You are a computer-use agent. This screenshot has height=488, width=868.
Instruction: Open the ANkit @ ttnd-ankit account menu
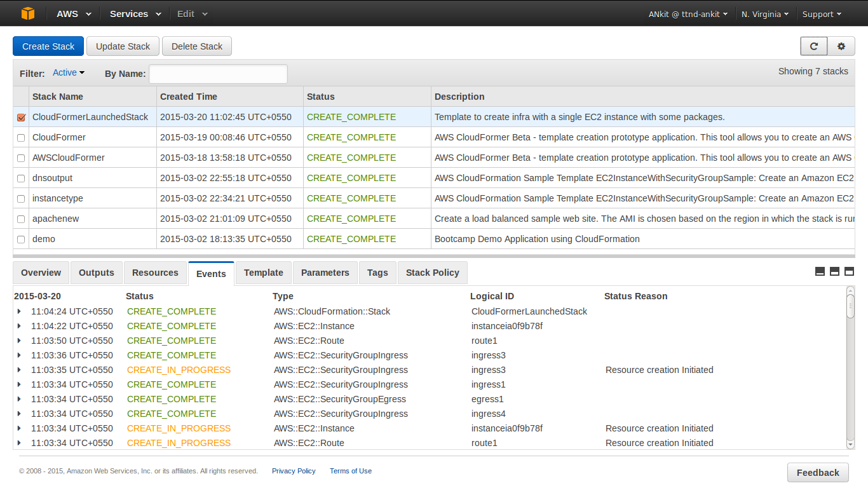click(688, 14)
